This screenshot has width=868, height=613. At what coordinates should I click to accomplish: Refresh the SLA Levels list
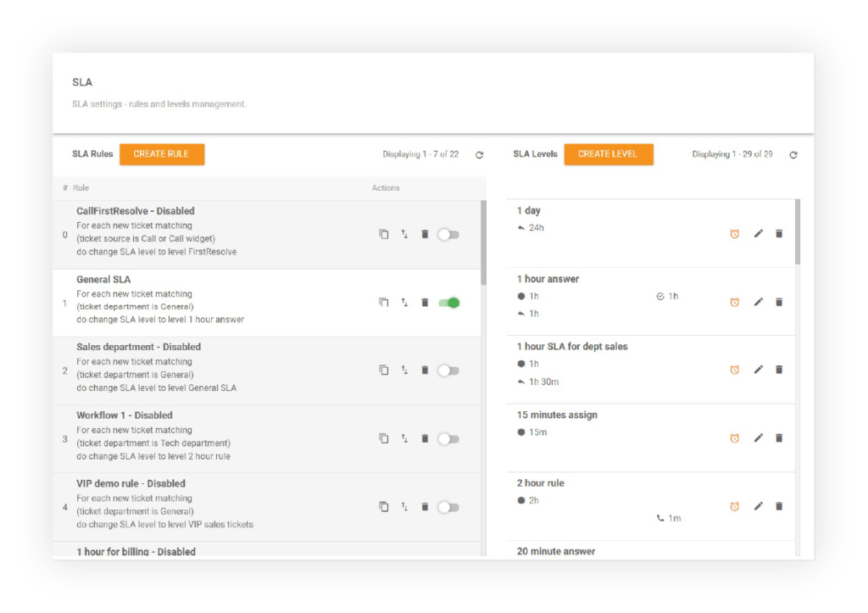[x=793, y=155]
